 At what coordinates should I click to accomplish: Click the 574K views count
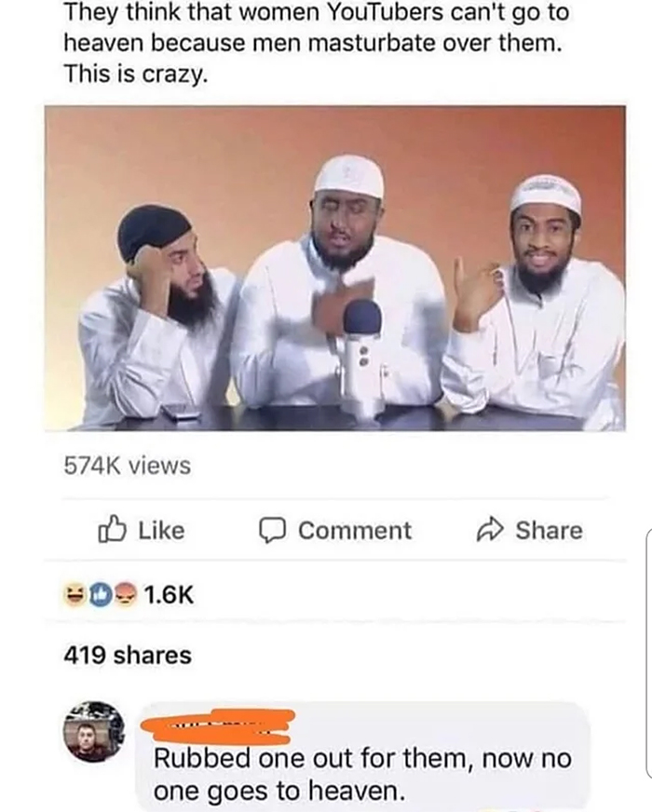coord(128,465)
